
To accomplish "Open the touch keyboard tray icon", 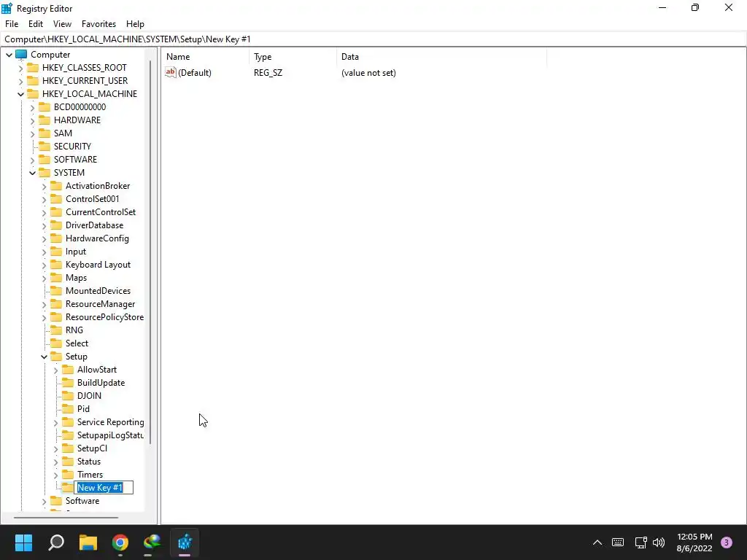I will (618, 542).
